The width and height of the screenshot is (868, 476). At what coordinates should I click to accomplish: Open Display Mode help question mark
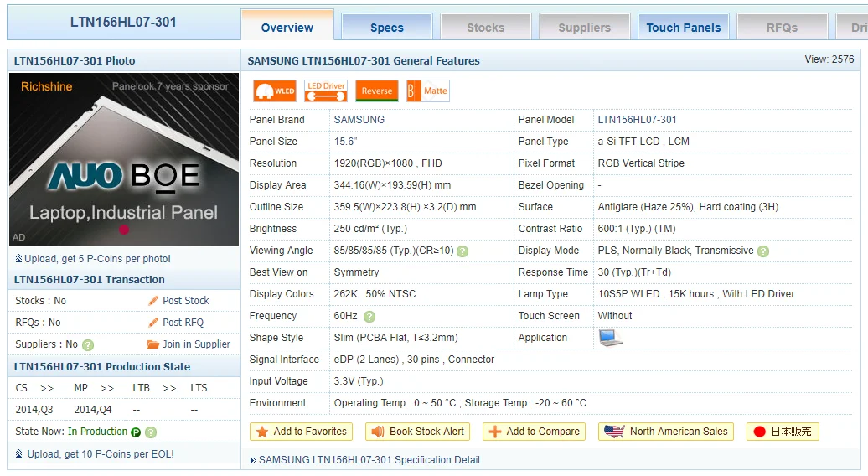point(762,251)
